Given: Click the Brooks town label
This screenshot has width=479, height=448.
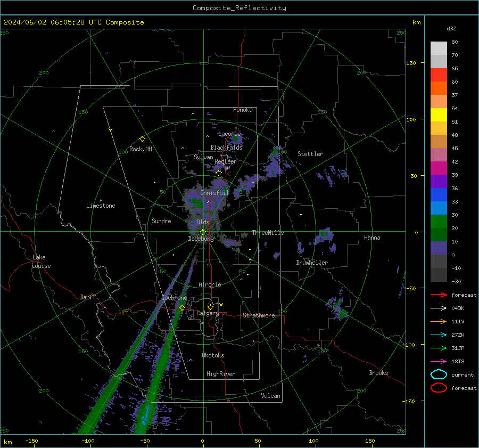Looking at the screenshot, I should [x=378, y=373].
